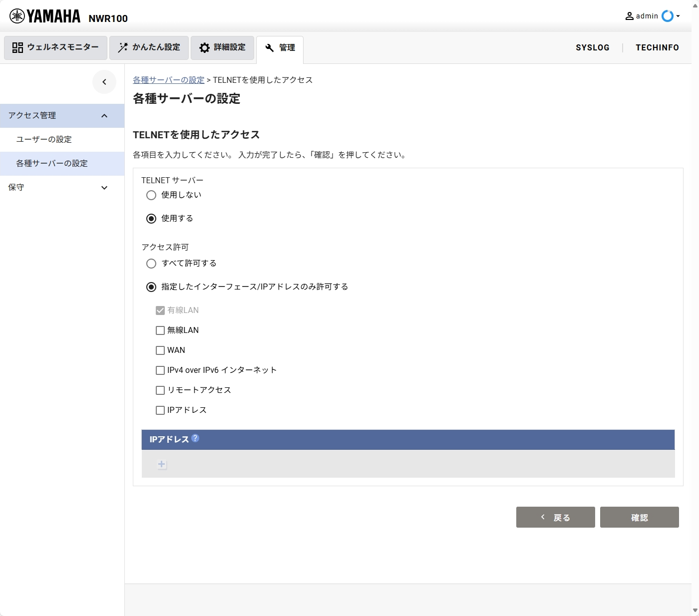Collapse the アクセス管理 section
Image resolution: width=699 pixels, height=616 pixels.
(104, 115)
